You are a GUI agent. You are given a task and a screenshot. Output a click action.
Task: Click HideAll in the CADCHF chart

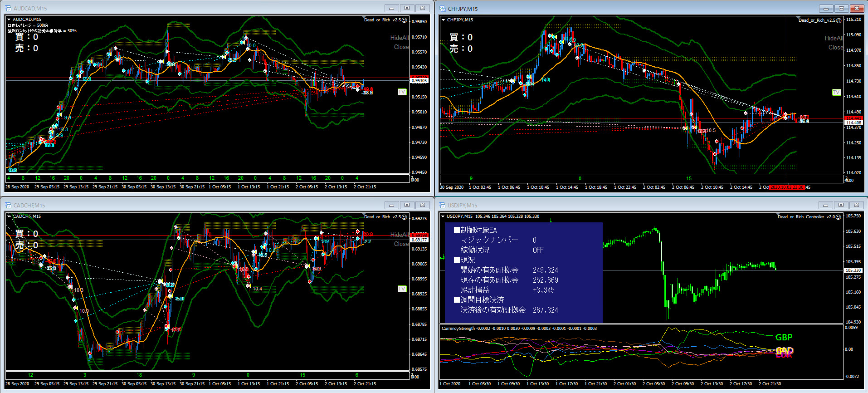400,235
